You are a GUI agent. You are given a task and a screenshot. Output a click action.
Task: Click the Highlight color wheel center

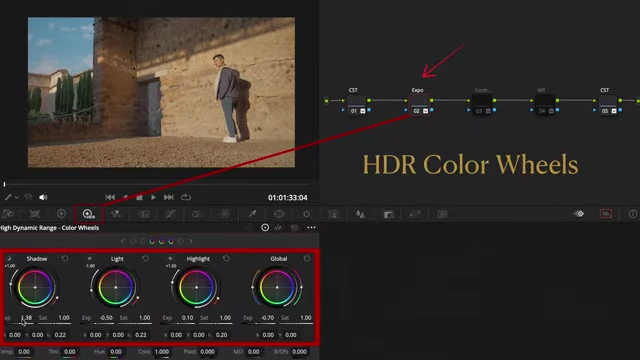click(x=196, y=287)
